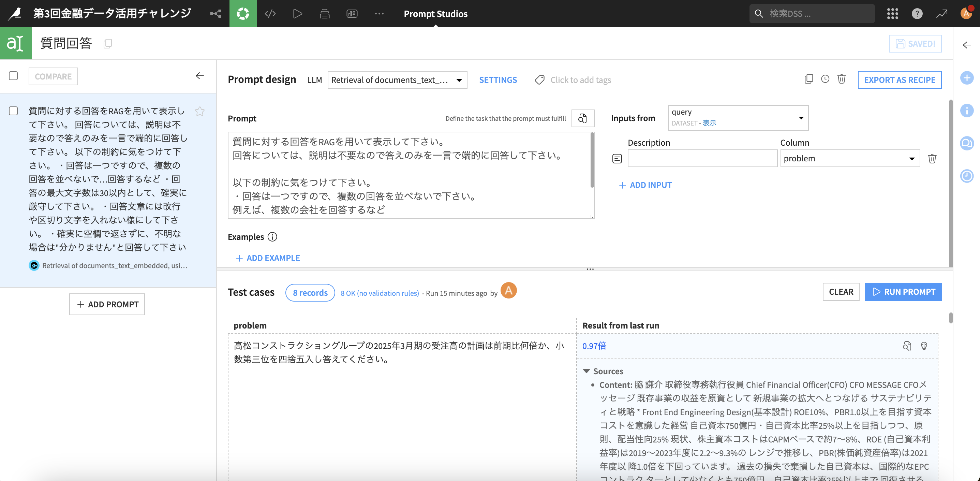Tick the checkbox for the RAG prompt
Screen dimensions: 980x481
13,111
